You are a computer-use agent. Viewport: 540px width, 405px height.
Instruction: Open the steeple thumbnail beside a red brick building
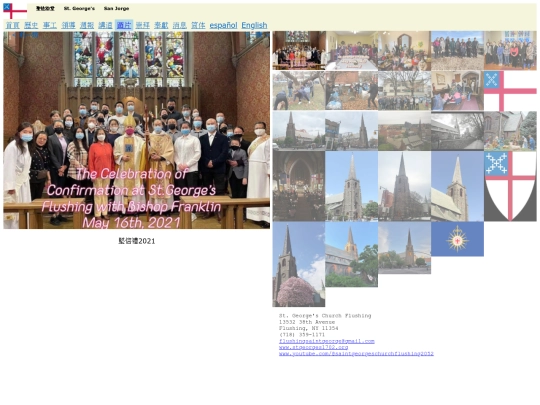[404, 186]
